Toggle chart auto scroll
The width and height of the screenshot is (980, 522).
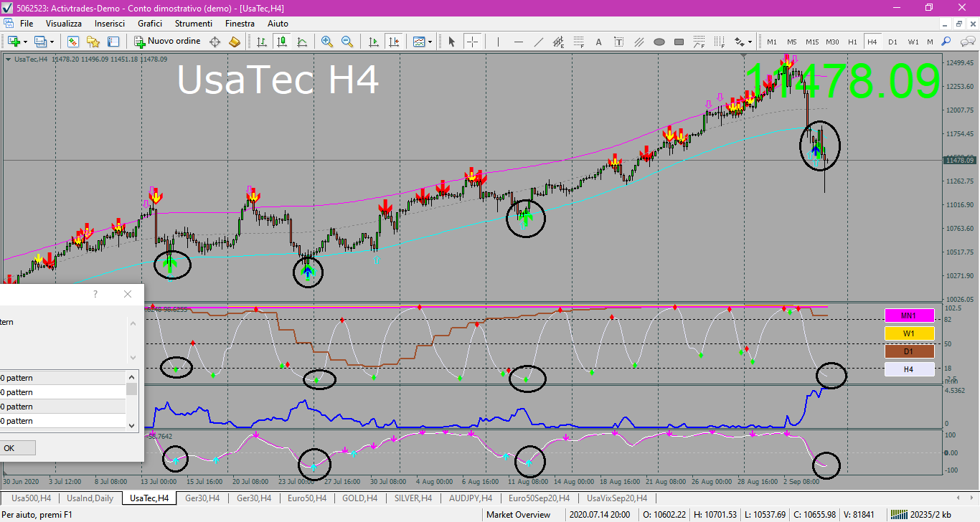373,42
